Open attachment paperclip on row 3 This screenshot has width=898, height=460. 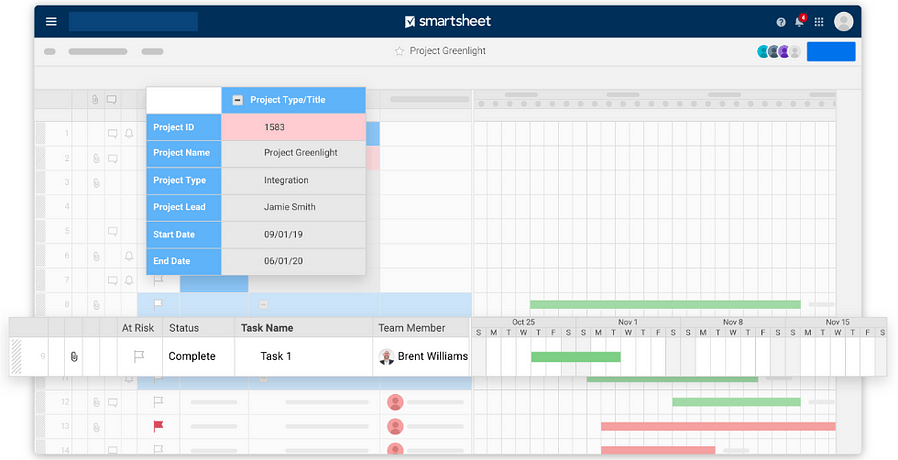point(96,183)
